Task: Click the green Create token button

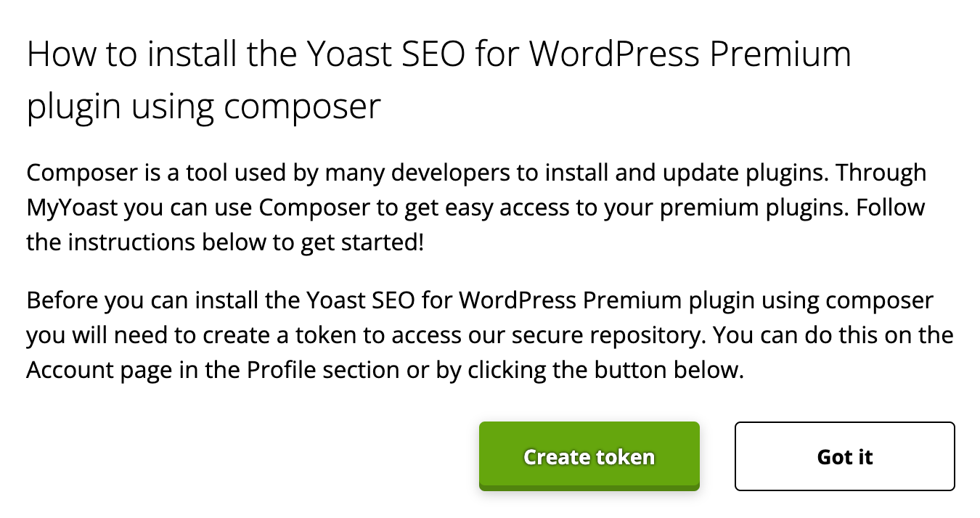Action: click(x=589, y=456)
